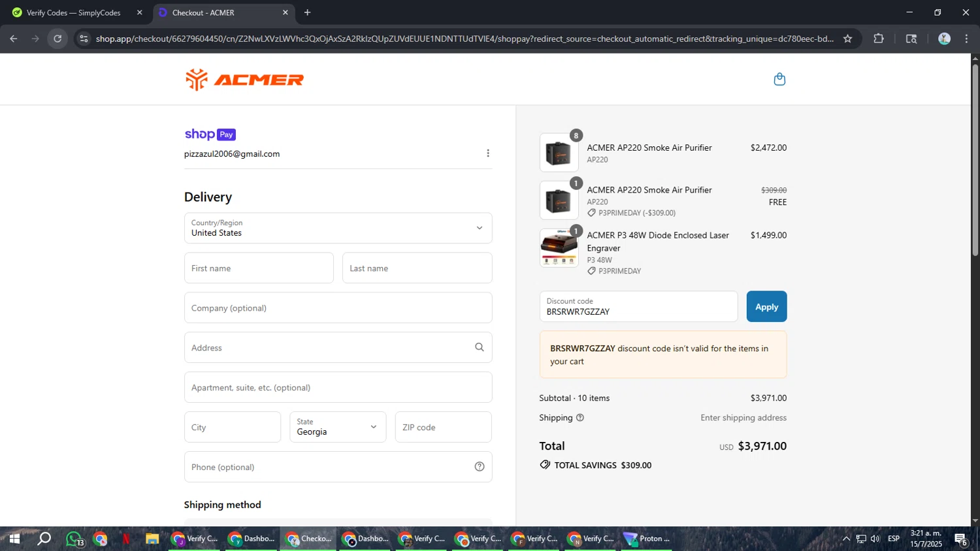
Task: Click the Shop Pay logo
Action: pyautogui.click(x=210, y=134)
